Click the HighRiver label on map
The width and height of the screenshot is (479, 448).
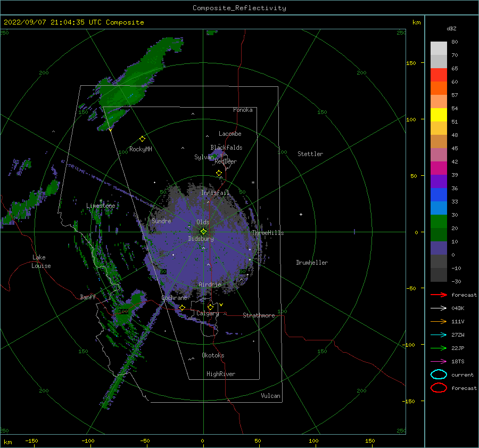tap(221, 374)
